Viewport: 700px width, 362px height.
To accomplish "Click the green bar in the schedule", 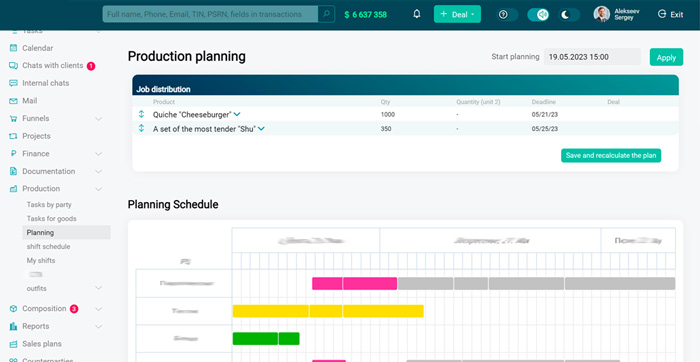I will 266,339.
